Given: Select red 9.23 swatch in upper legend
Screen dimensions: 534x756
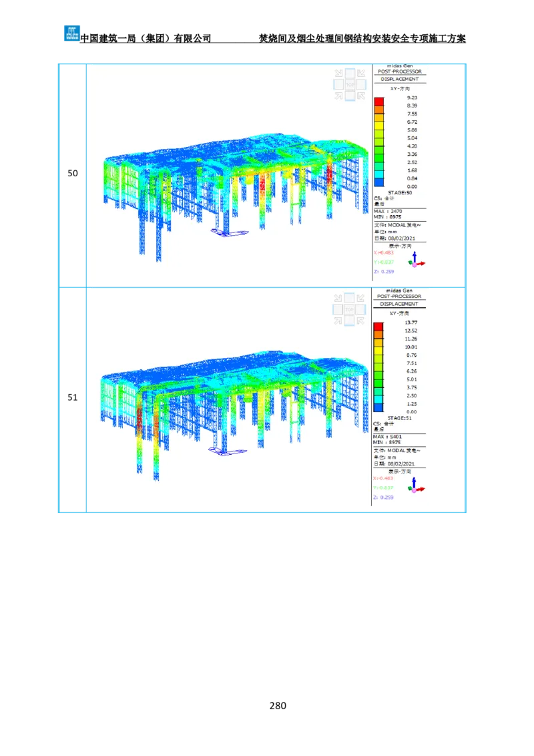Looking at the screenshot, I should [x=378, y=102].
